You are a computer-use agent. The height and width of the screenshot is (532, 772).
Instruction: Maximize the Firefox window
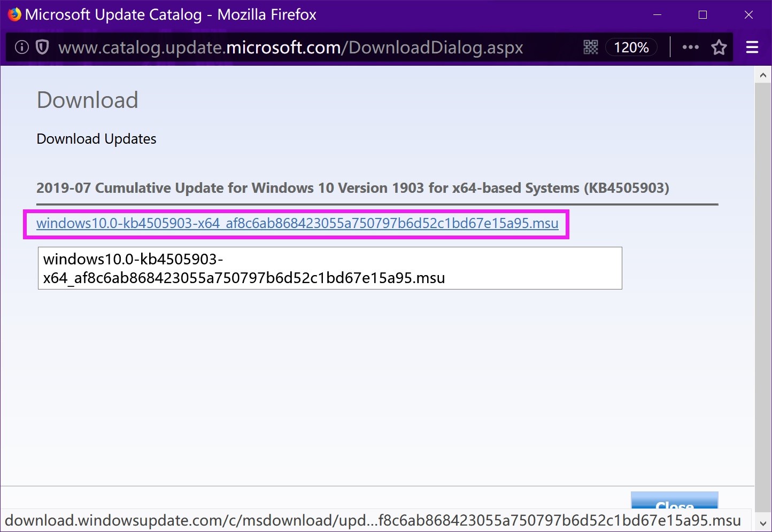pyautogui.click(x=703, y=15)
